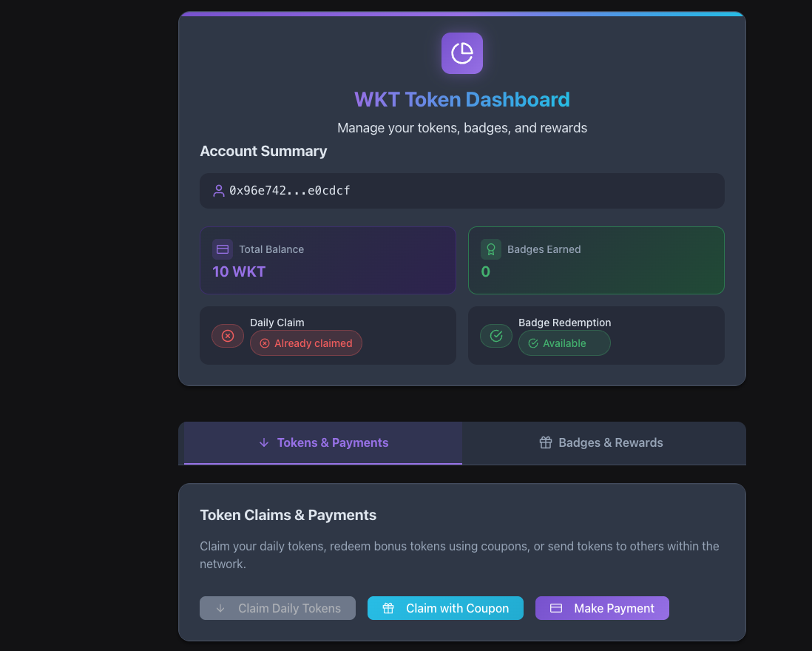
Task: Click the badge ribbon icon on Badges Earned
Action: 491,249
